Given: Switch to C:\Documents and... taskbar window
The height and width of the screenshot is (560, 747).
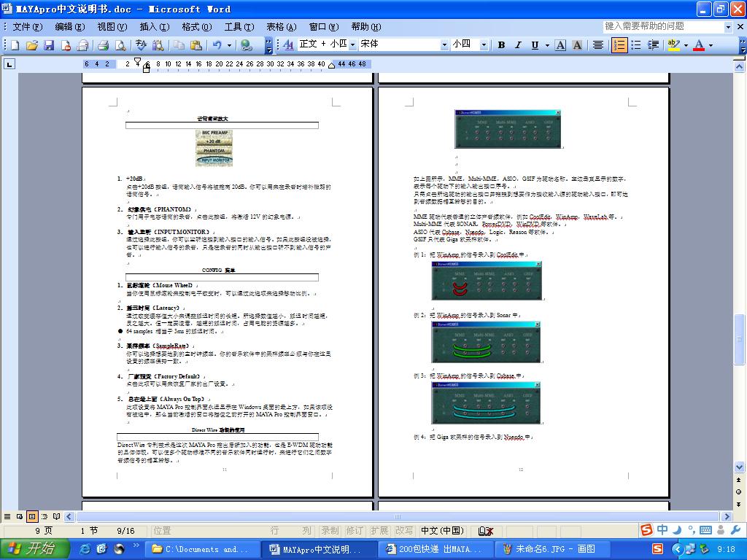Looking at the screenshot, I should 203,549.
